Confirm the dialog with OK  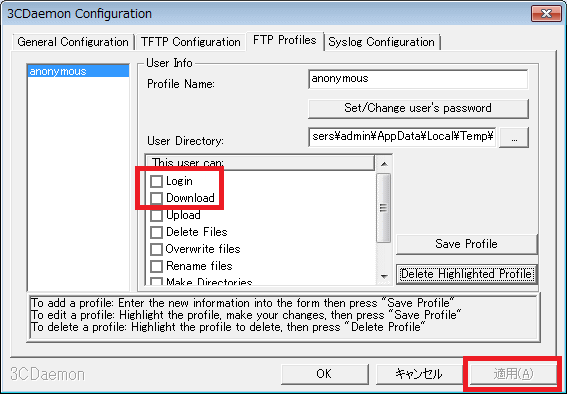coord(324,374)
